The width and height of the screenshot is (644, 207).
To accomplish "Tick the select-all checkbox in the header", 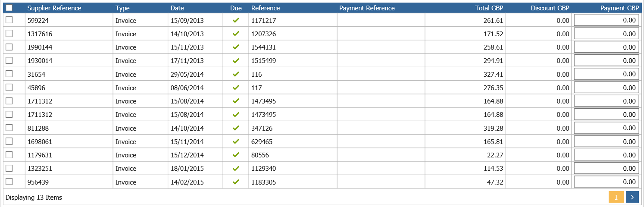I will pyautogui.click(x=9, y=8).
